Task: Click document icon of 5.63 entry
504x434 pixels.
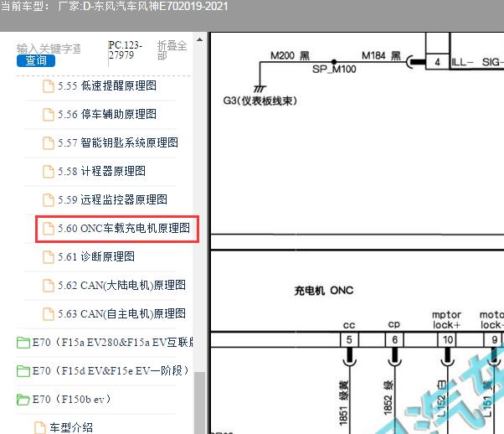Action: tap(49, 314)
